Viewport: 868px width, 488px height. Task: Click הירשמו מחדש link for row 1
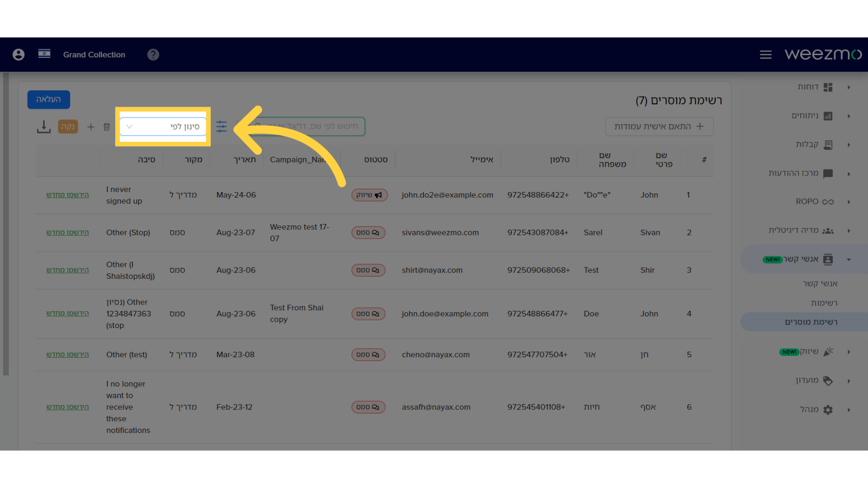click(67, 194)
